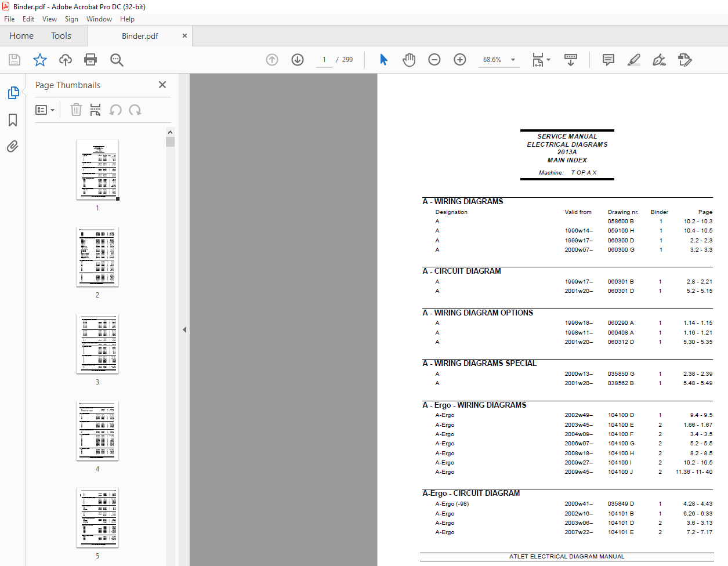Screen dimensions: 728x566
Task: Select page 1 thumbnail
Action: [97, 170]
